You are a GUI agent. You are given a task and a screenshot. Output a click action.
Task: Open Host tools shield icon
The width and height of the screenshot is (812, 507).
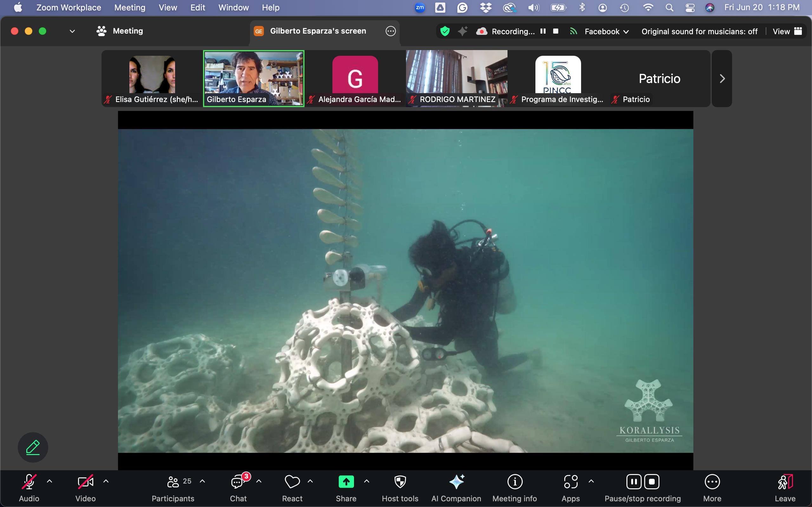(x=400, y=482)
